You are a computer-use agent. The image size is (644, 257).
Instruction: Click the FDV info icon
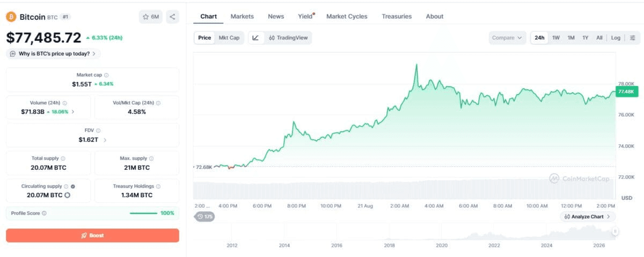tap(98, 131)
